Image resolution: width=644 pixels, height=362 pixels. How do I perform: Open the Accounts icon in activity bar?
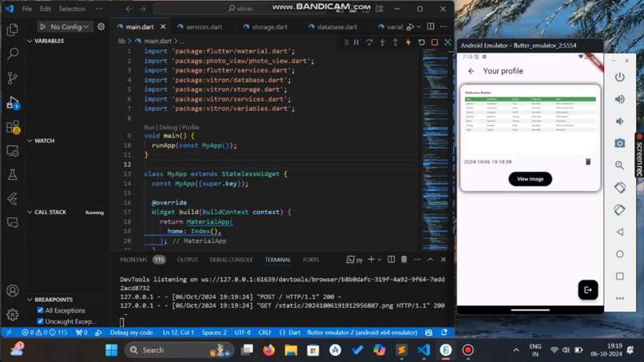click(13, 291)
